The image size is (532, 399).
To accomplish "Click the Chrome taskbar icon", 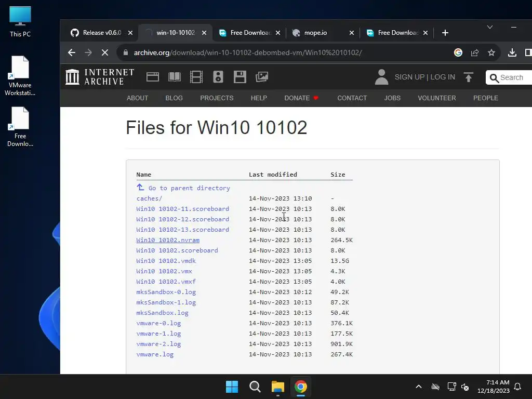I will (301, 387).
